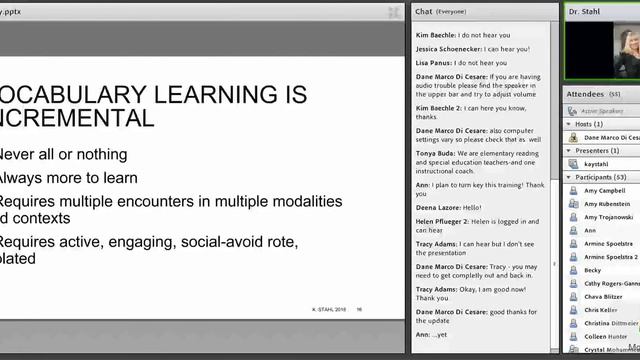Screen dimensions: 640x360
Task: Select host Dane Marco Di Cesare
Action: pos(612,138)
